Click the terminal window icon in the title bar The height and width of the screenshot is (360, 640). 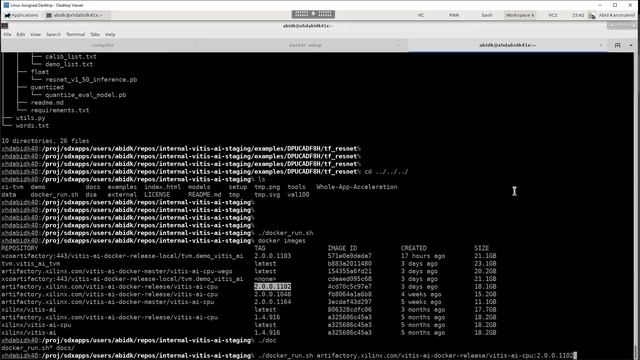coord(4,26)
